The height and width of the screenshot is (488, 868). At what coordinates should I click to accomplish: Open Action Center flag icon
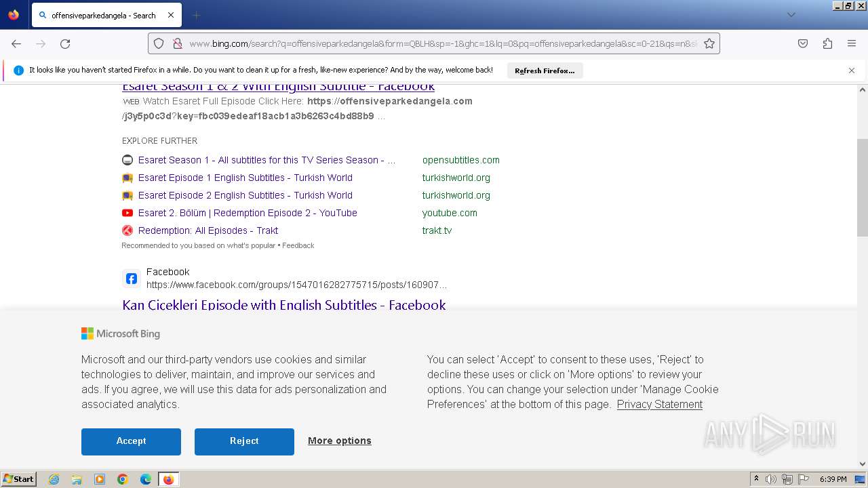[x=804, y=479]
